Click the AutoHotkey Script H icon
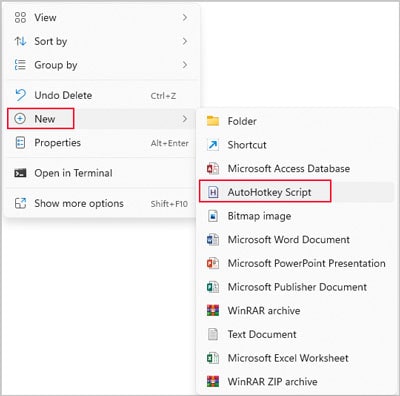400x396 pixels. (213, 192)
